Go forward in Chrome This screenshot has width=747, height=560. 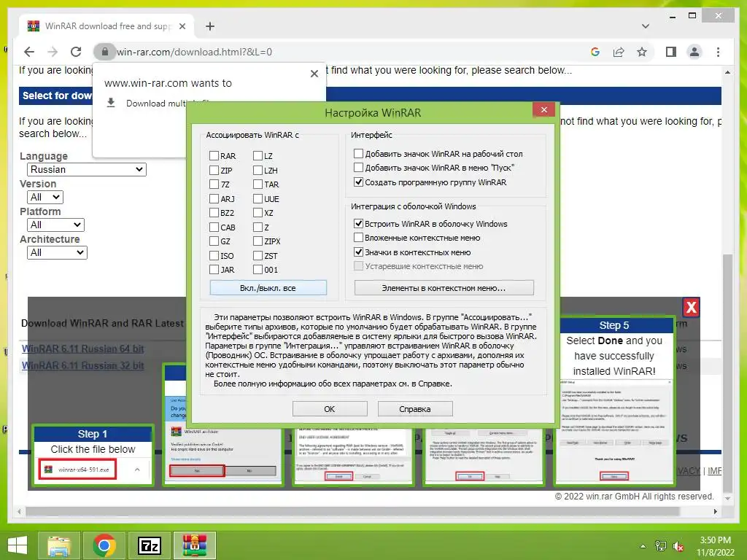point(53,52)
